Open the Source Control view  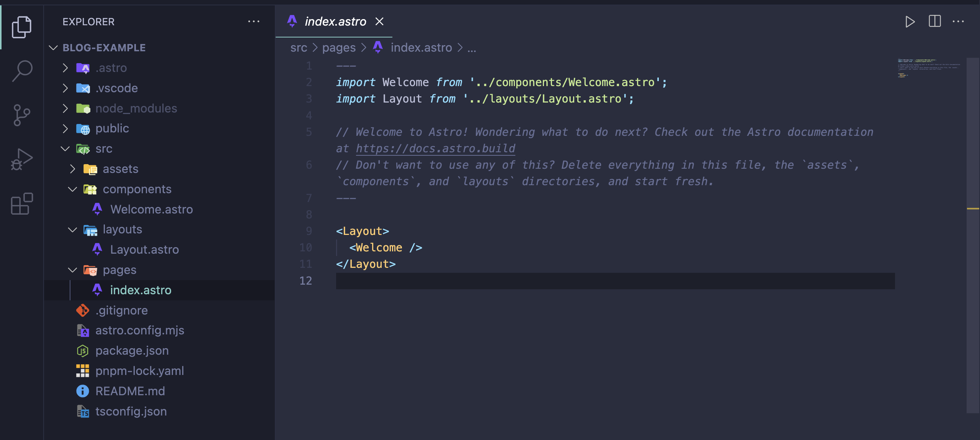[22, 115]
